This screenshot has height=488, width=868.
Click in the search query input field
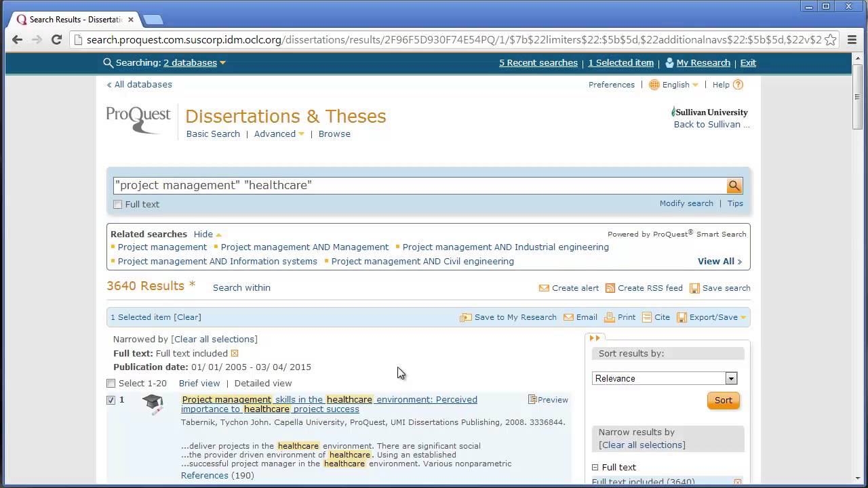(420, 185)
